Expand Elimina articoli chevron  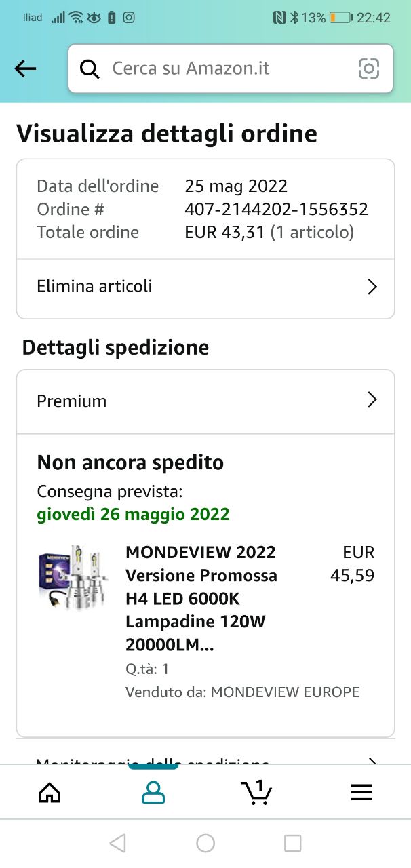point(372,287)
